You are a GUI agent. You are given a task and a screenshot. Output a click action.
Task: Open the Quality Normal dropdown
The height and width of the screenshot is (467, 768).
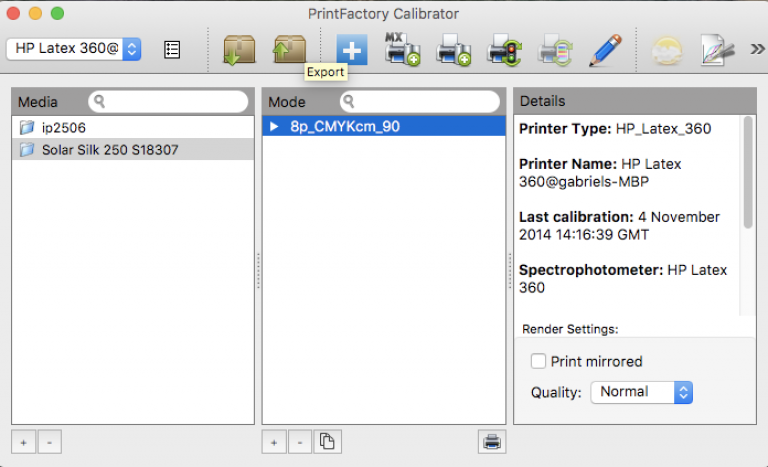[x=642, y=392]
